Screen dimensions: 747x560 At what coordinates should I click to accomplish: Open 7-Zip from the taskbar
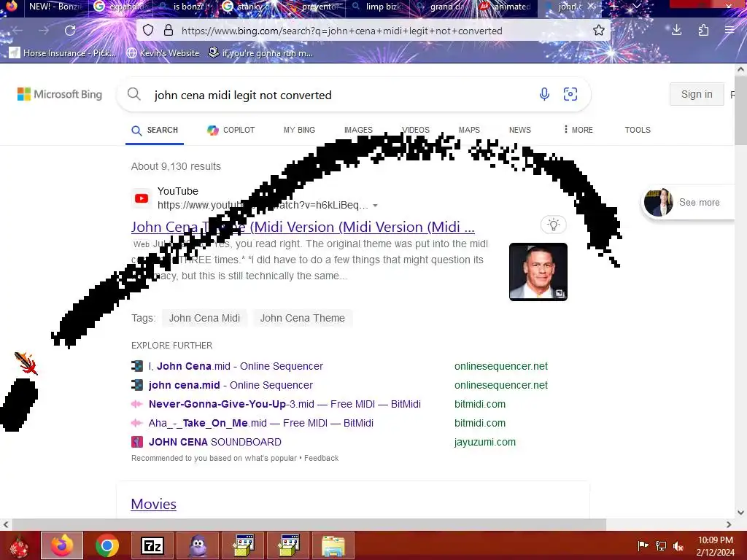coord(152,545)
